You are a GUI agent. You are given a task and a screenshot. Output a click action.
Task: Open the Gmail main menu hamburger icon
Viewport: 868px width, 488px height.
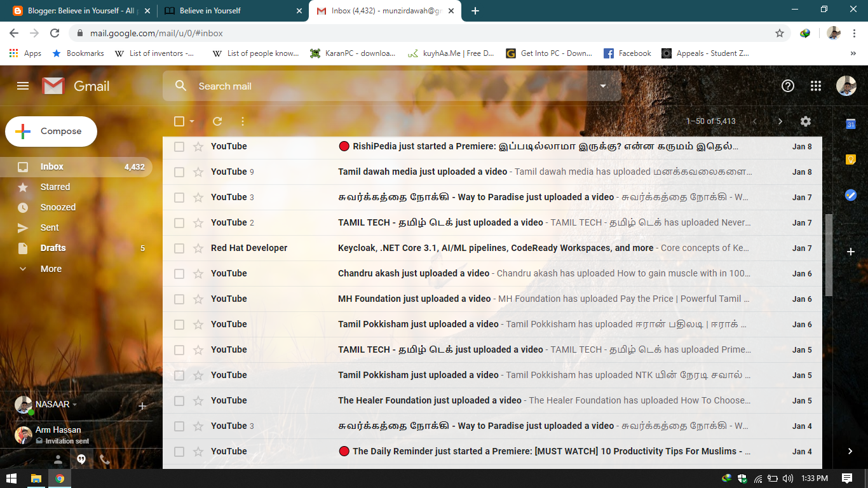[23, 86]
